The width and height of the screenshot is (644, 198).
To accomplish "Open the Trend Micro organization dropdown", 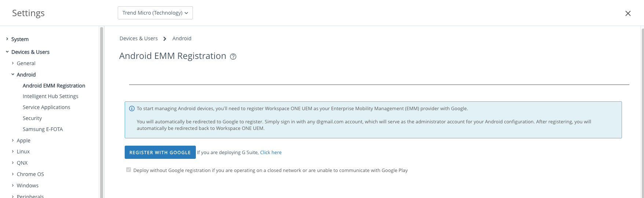I will point(155,13).
